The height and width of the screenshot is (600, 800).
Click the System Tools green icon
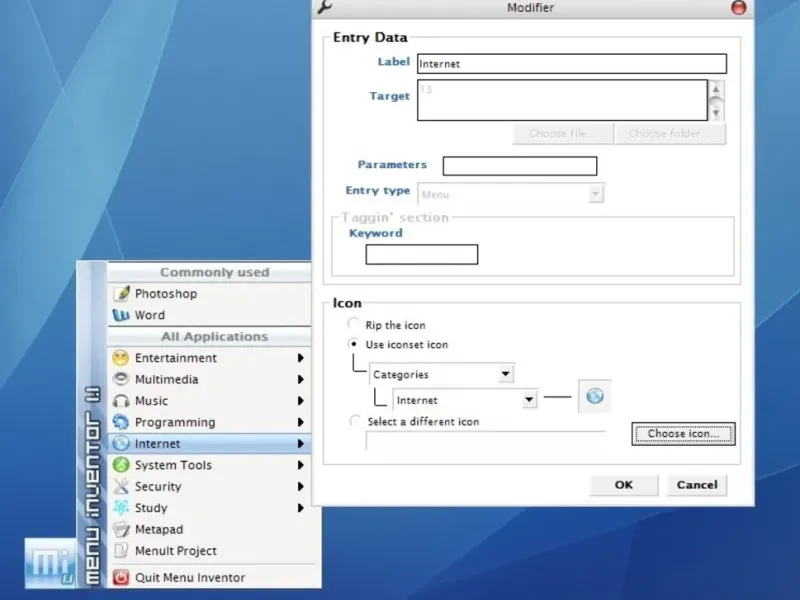coord(121,465)
